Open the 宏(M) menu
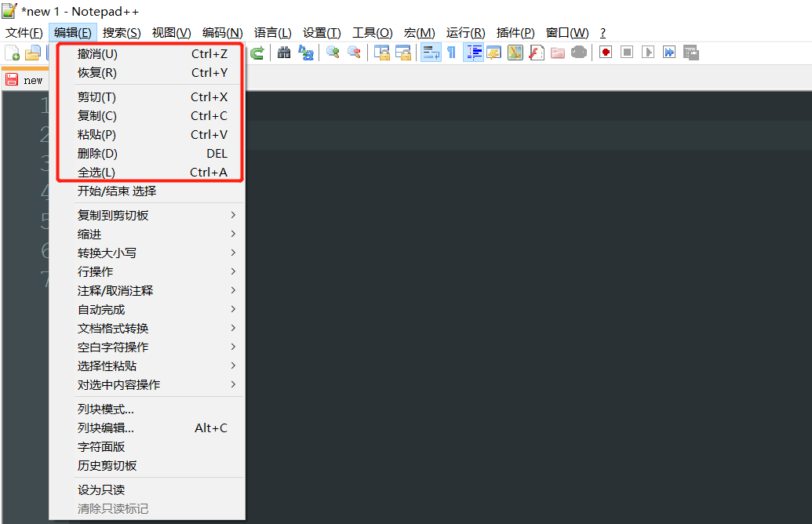This screenshot has height=524, width=812. pyautogui.click(x=420, y=33)
